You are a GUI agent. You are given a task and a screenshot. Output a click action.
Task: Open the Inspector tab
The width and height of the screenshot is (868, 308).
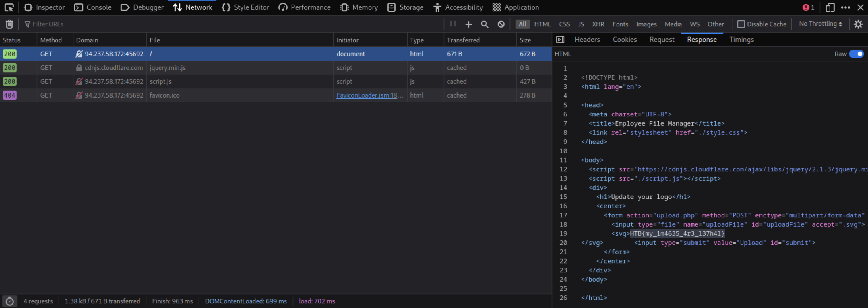coord(44,7)
